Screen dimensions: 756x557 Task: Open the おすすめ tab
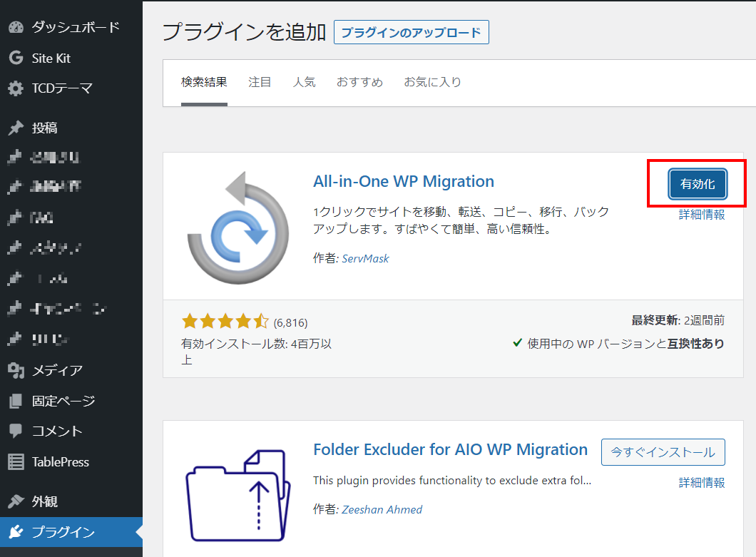pyautogui.click(x=359, y=82)
